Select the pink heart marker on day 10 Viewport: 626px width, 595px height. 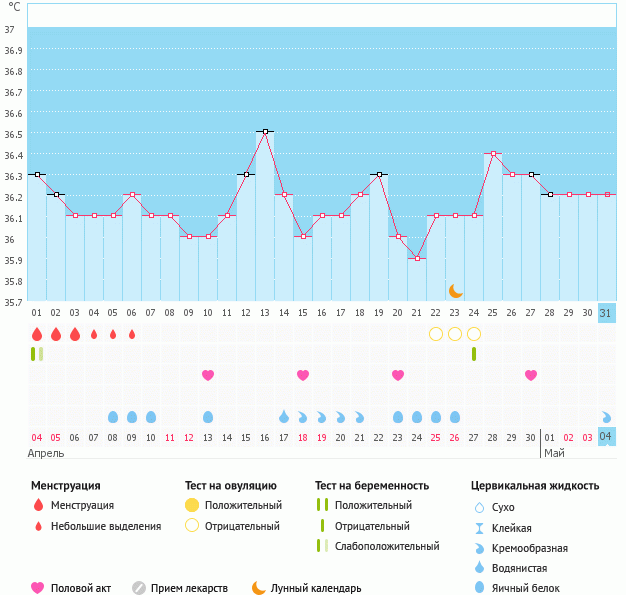coord(208,375)
